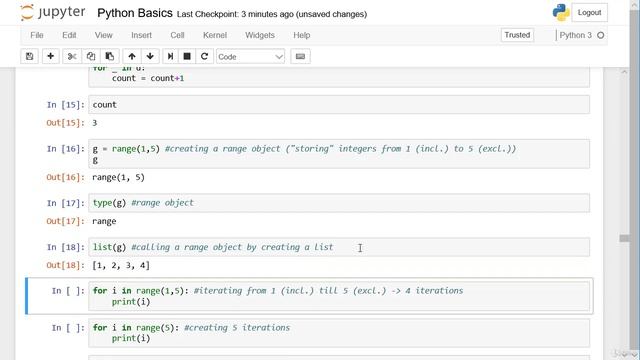Click the kernel idle indicator circle

[600, 35]
